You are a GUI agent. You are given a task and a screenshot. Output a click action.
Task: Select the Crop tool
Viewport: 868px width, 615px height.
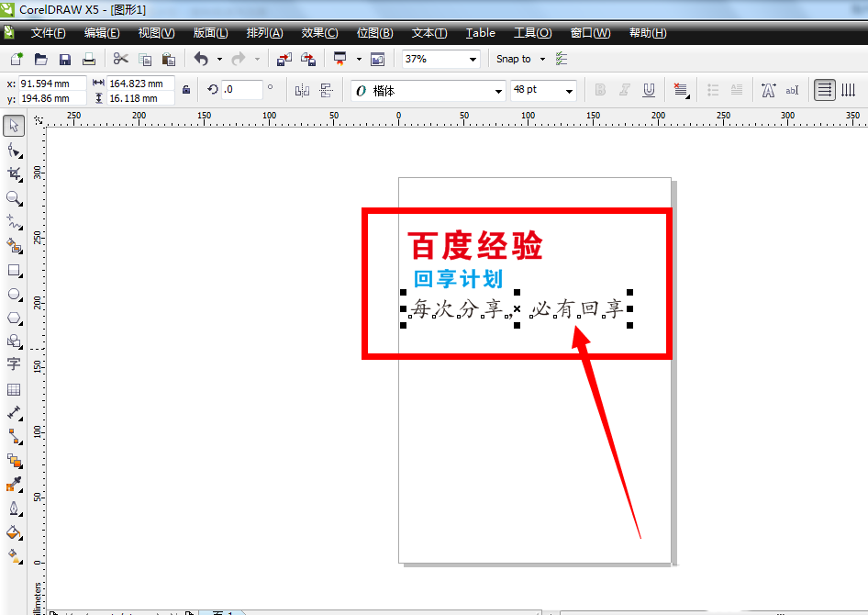click(x=14, y=173)
